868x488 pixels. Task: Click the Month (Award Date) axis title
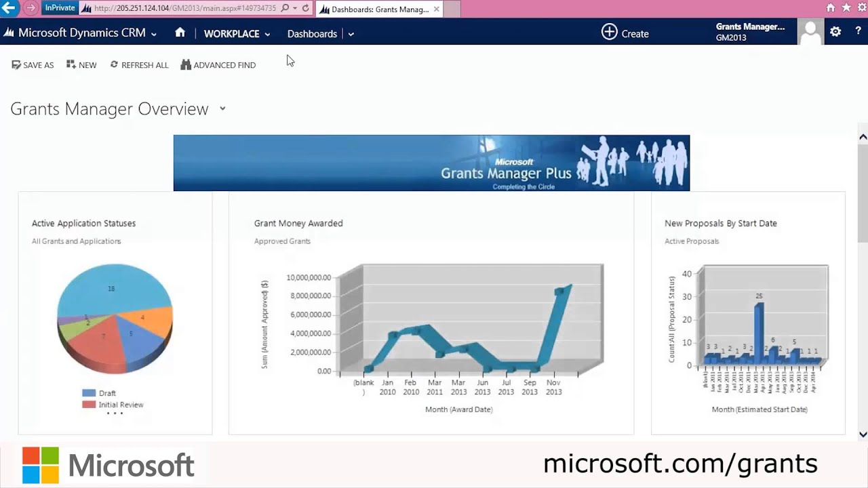pos(458,409)
